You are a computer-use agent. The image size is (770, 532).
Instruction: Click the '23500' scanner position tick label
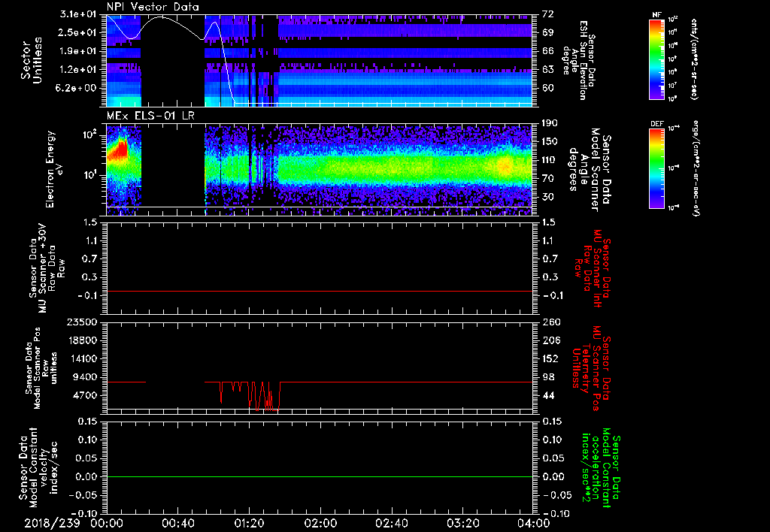click(83, 322)
